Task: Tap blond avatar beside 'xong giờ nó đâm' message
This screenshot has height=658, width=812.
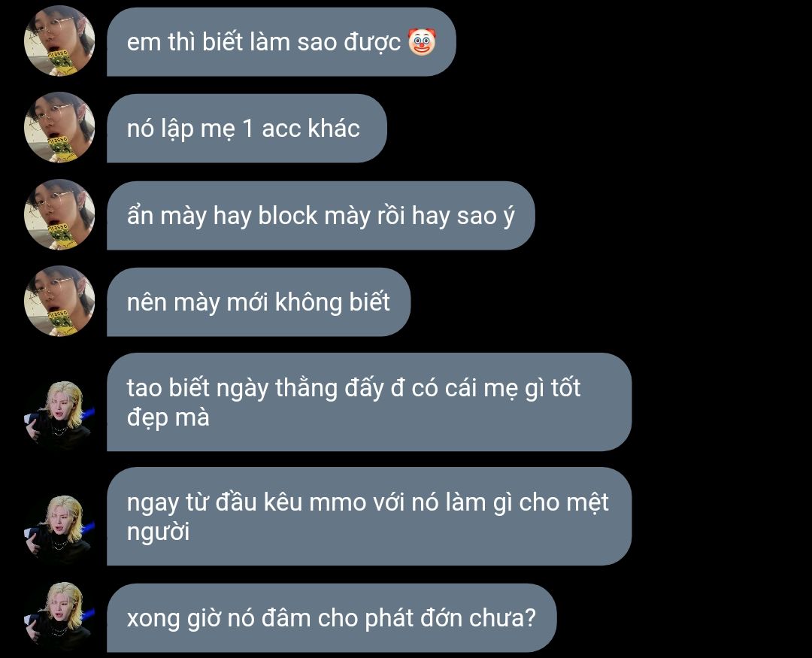Action: [x=59, y=617]
